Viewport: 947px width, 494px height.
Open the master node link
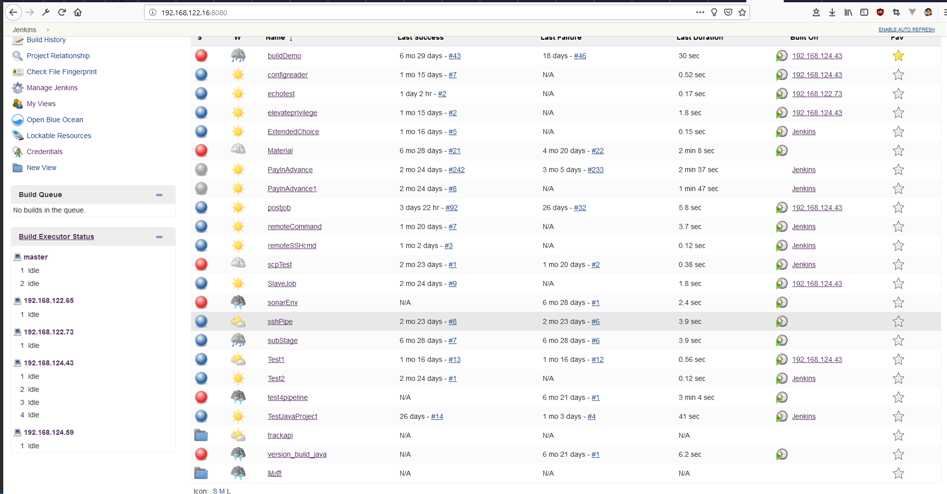(35, 257)
